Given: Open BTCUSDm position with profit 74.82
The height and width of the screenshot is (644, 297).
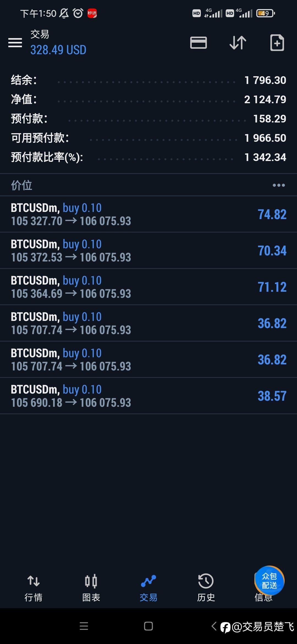Looking at the screenshot, I should coord(148,214).
